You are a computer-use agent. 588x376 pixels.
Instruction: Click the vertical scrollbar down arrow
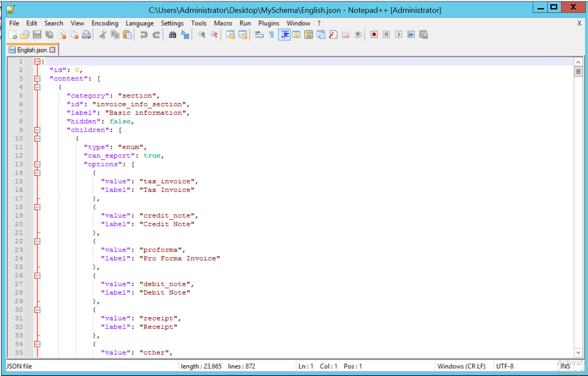tap(578, 352)
